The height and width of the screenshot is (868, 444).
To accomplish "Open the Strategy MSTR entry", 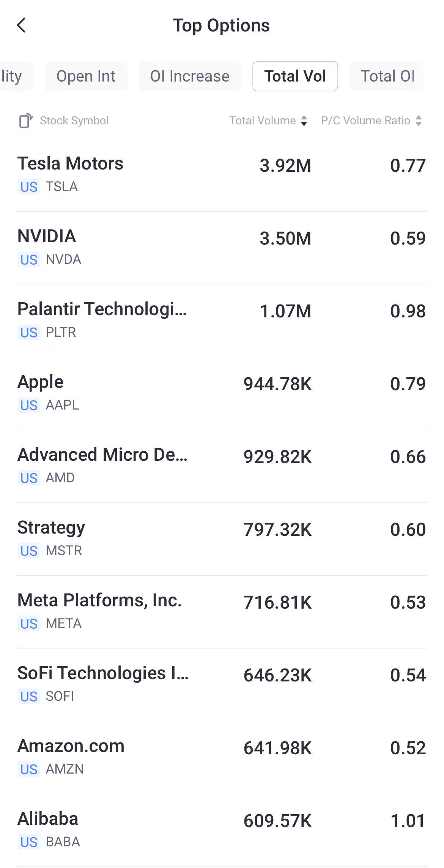I will point(222,538).
